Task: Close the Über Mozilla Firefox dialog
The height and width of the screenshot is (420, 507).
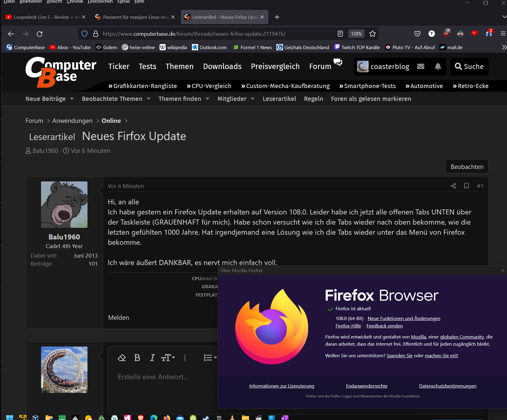Action: [503, 270]
